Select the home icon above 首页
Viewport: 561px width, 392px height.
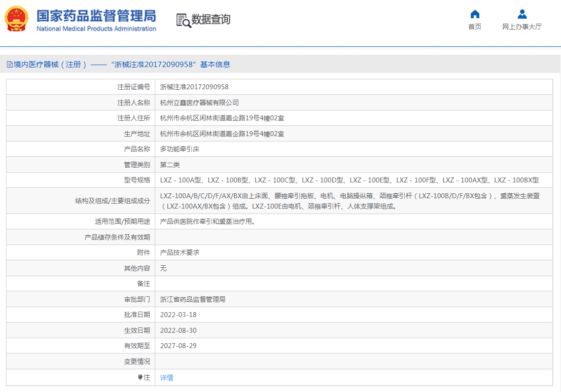point(474,14)
